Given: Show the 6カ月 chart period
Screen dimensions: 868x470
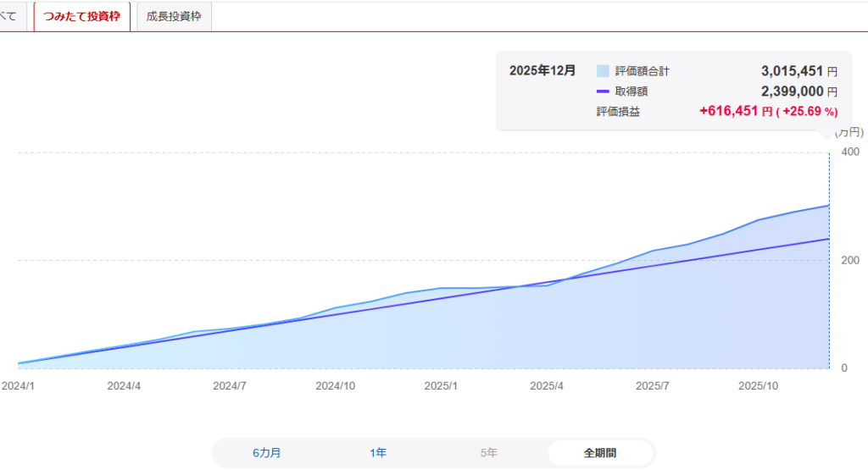Looking at the screenshot, I should click(x=266, y=453).
